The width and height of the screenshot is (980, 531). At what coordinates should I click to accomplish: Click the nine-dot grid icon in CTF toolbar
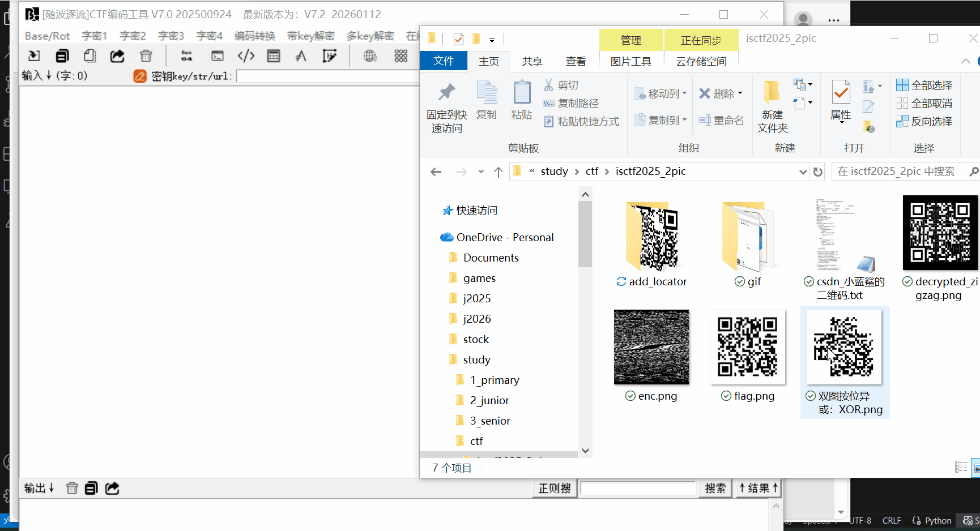(401, 55)
